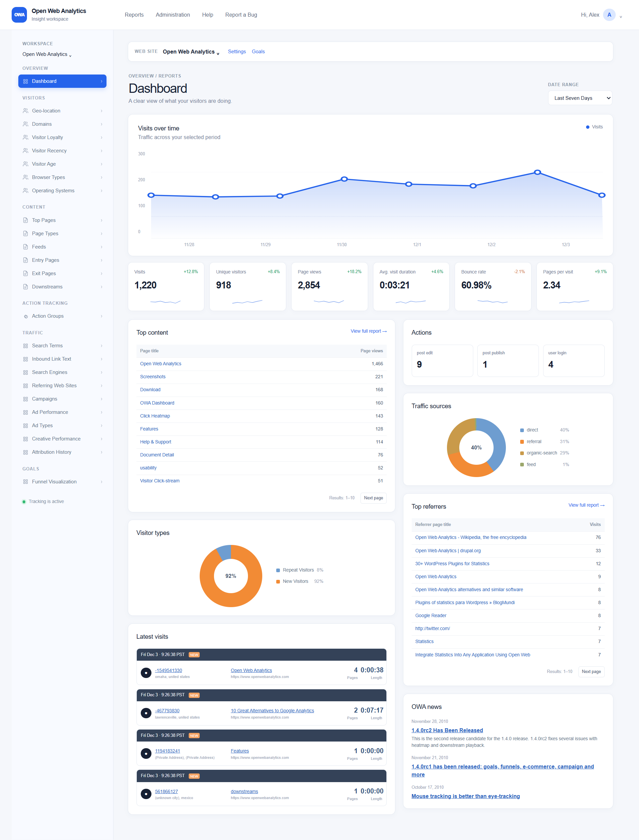
Task: Click the Entry Pages document icon
Action: [26, 260]
